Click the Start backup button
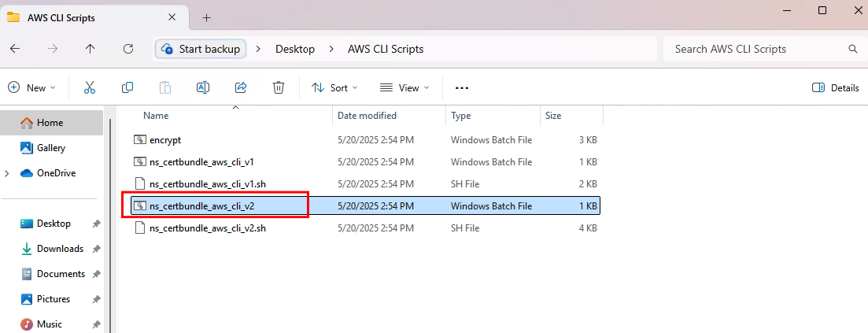The width and height of the screenshot is (868, 333). tap(201, 49)
